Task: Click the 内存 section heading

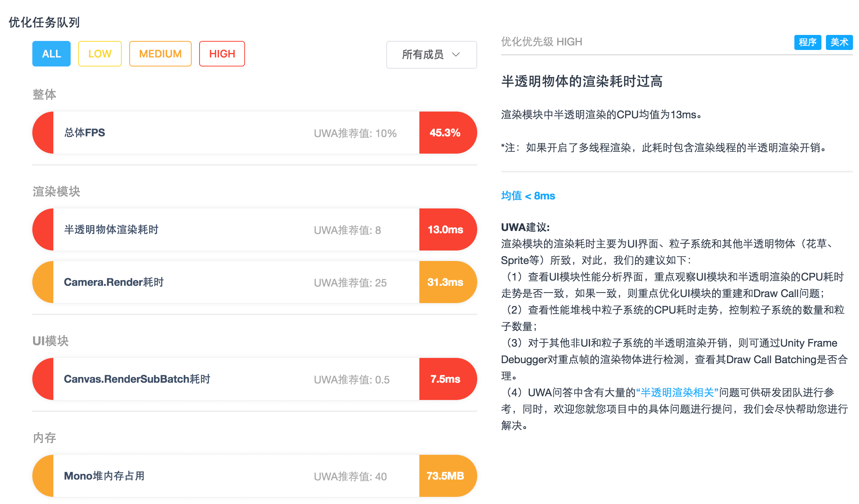Action: [x=44, y=438]
